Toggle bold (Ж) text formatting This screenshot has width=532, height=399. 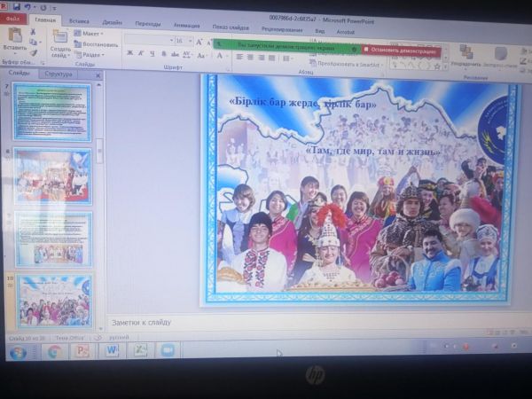[129, 53]
